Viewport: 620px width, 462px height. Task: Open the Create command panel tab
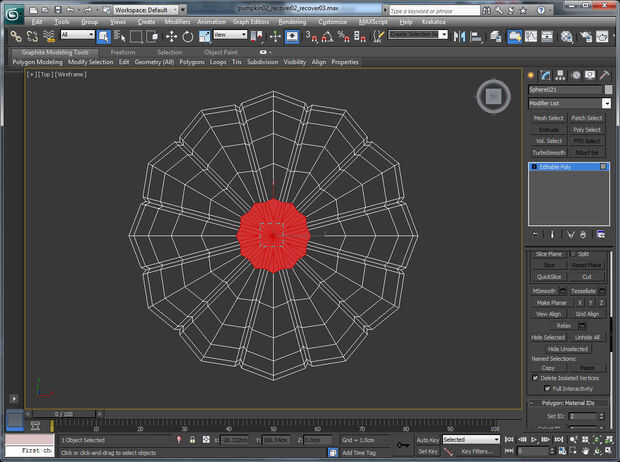coord(532,75)
